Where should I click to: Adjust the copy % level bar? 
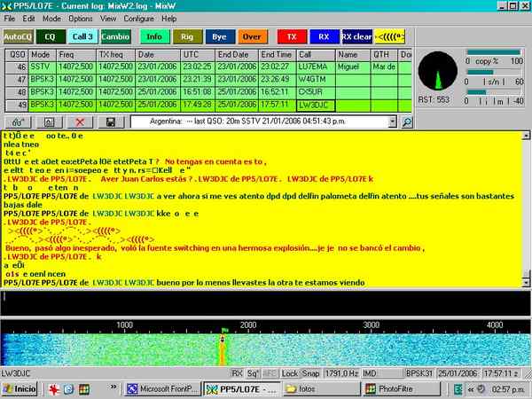[x=494, y=52]
